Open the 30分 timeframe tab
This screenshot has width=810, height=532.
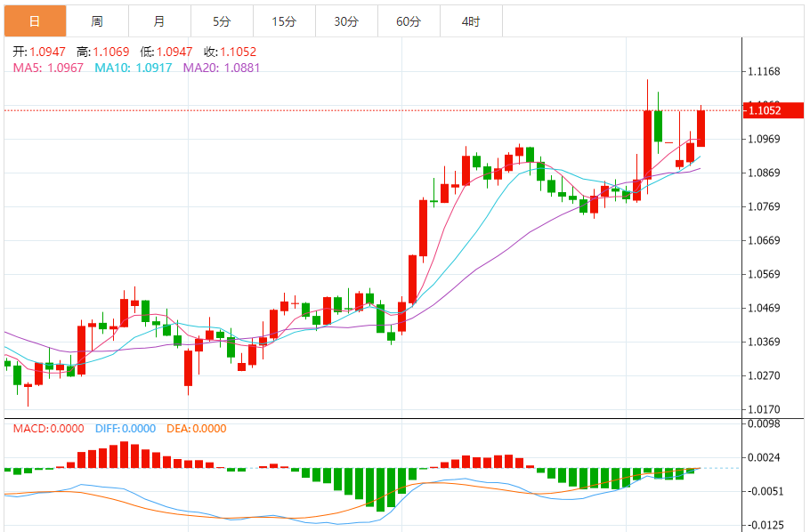pyautogui.click(x=346, y=21)
